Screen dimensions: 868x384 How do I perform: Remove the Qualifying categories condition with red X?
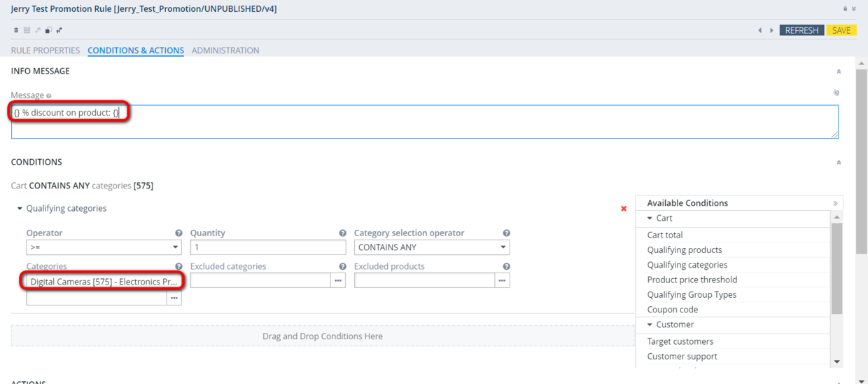(x=624, y=209)
